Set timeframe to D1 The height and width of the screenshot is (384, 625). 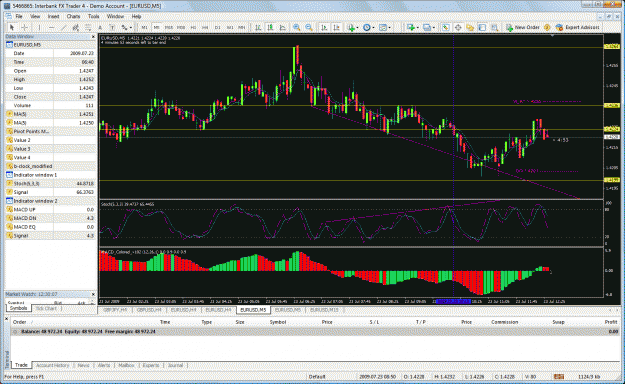click(x=218, y=28)
